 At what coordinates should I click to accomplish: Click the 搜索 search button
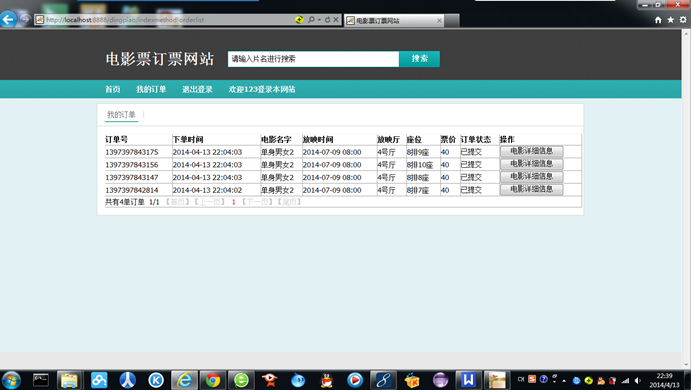pos(419,59)
